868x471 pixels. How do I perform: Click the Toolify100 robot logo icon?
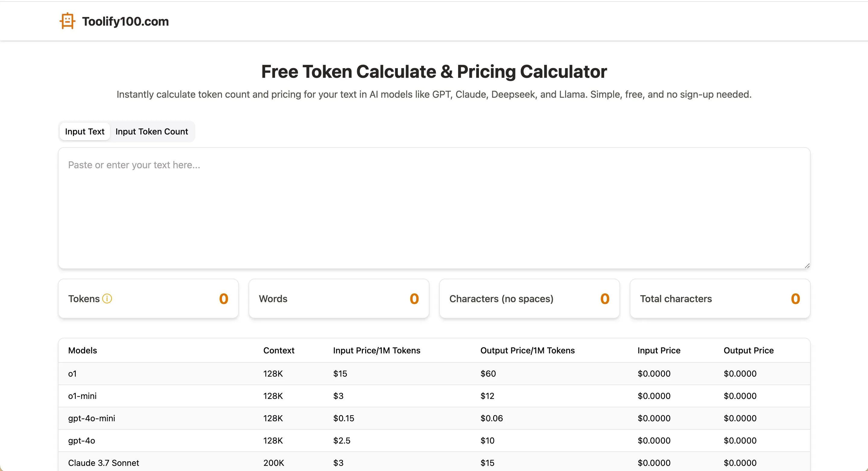tap(67, 21)
